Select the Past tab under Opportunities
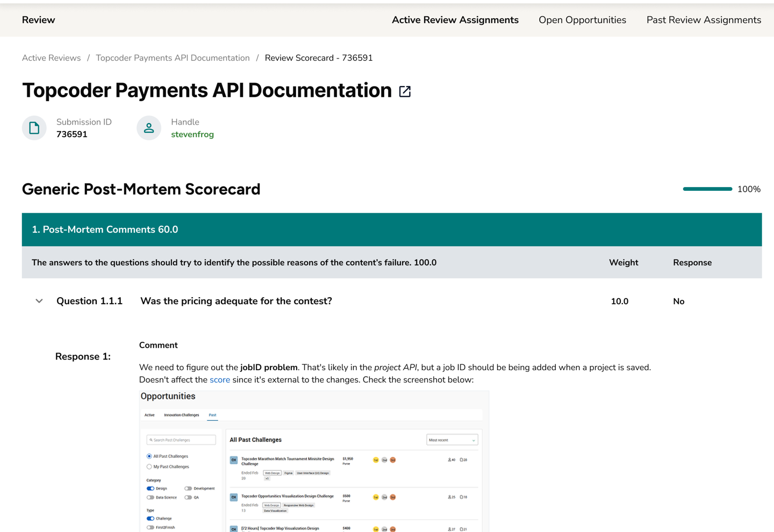The height and width of the screenshot is (532, 774). point(213,415)
